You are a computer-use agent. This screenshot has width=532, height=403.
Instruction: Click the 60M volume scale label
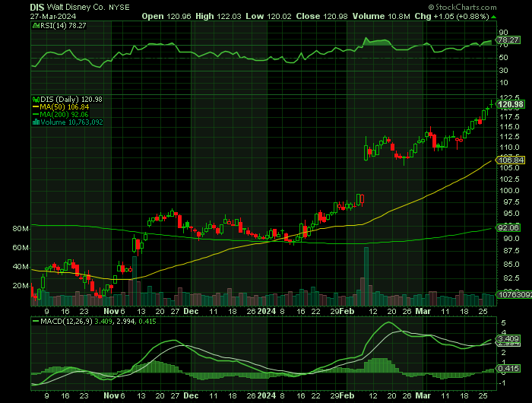point(21,248)
